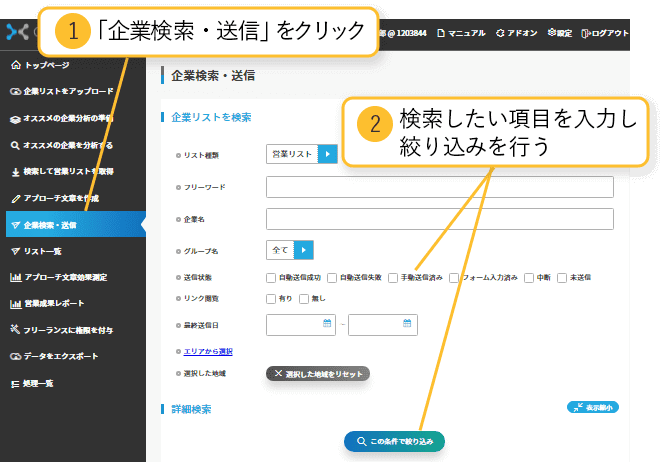Viewport: 664px width, 462px height.
Task: Check the 無し checkbox for リンク閲覧
Action: [x=304, y=299]
